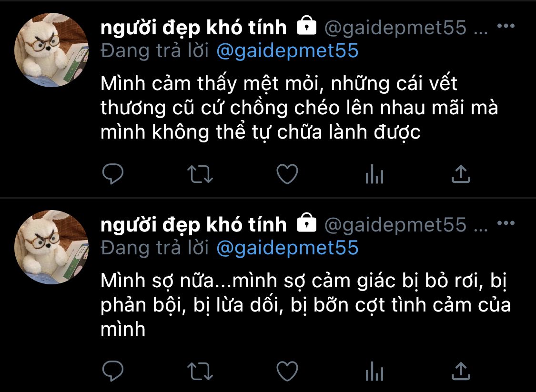The image size is (536, 392).
Task: Open @gaidepmet55 mention link in first tweet
Action: pyautogui.click(x=287, y=51)
